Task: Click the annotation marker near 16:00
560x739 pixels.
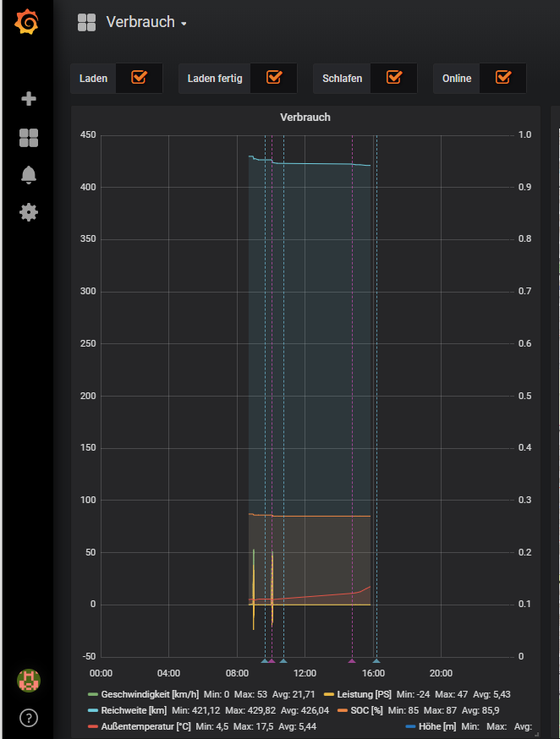Action: tap(376, 661)
